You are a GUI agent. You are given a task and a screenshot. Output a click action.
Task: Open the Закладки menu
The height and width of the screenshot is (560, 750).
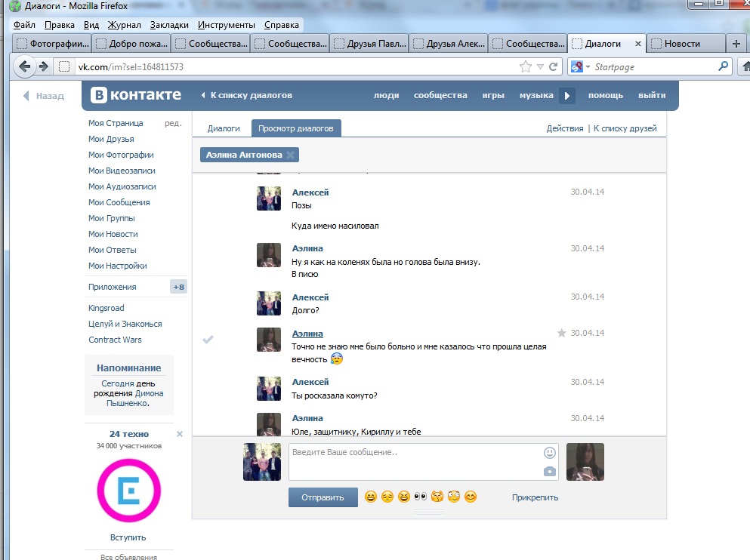coord(169,25)
